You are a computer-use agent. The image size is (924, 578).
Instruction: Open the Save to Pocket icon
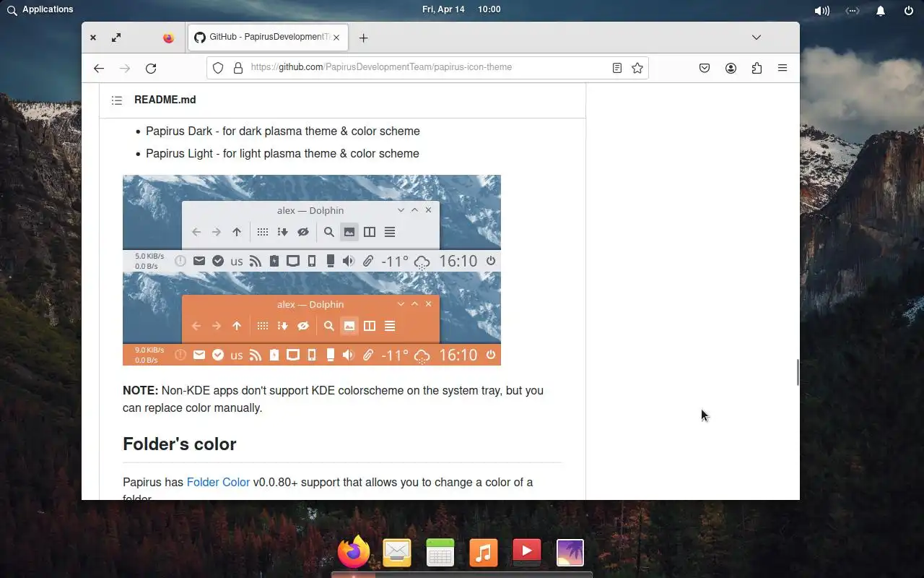click(705, 68)
